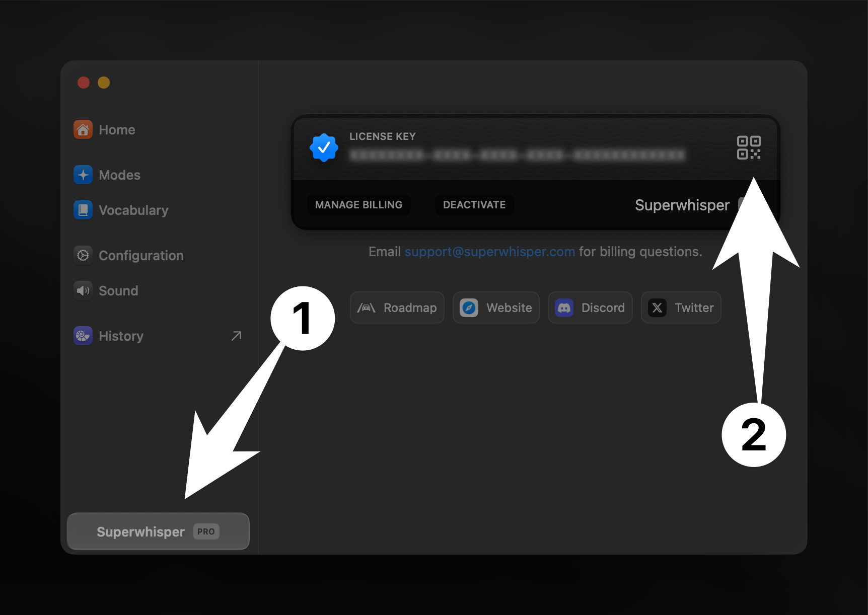Click the blue Modes sparkle icon
Image resolution: width=868 pixels, height=615 pixels.
click(x=83, y=175)
